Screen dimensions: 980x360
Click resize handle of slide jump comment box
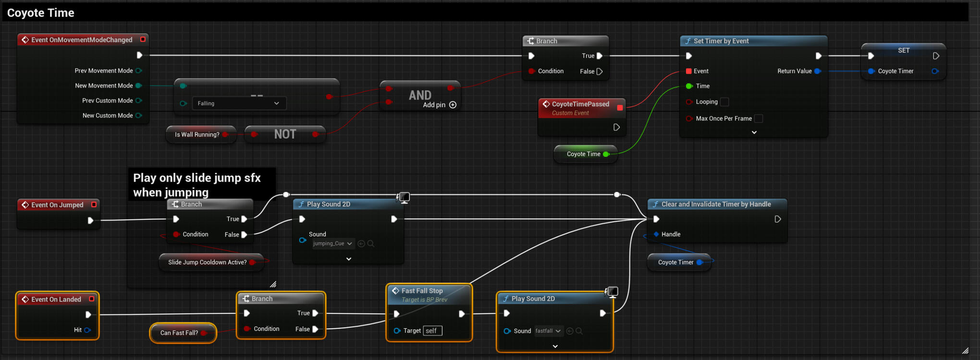click(273, 284)
